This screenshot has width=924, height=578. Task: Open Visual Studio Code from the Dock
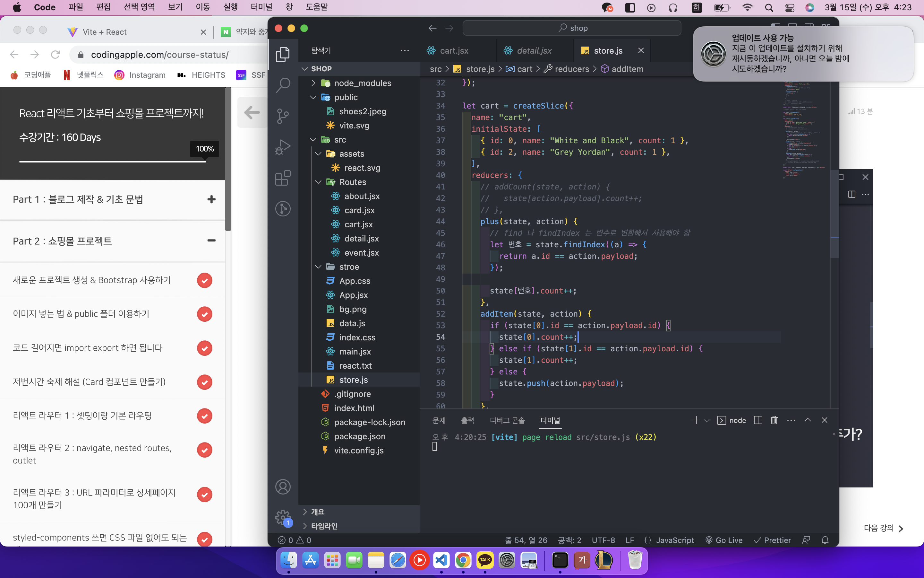pyautogui.click(x=441, y=560)
